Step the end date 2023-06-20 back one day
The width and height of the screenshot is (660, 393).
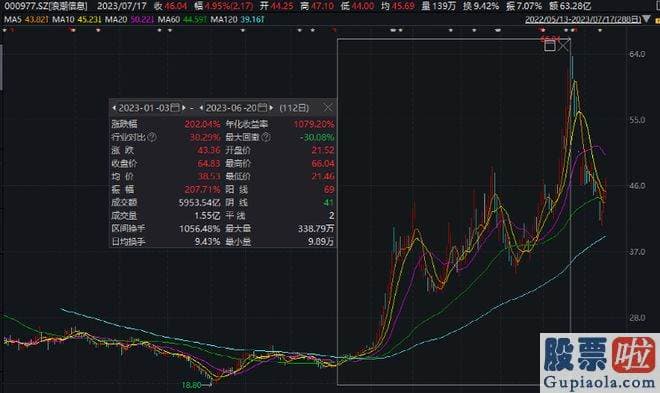click(202, 108)
